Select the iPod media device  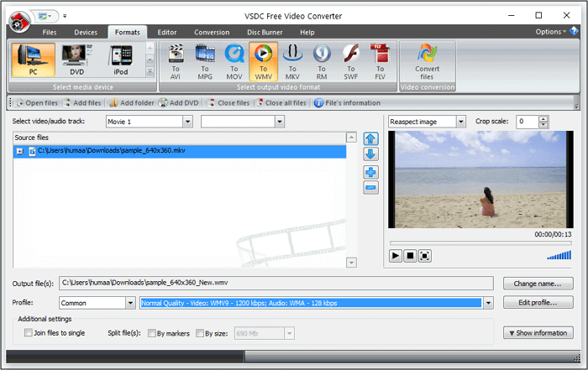click(122, 60)
